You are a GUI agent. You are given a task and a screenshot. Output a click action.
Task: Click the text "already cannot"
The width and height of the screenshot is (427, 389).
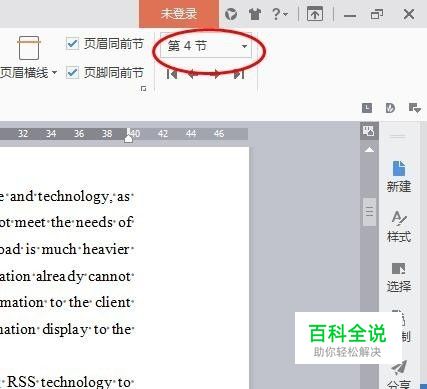83,276
